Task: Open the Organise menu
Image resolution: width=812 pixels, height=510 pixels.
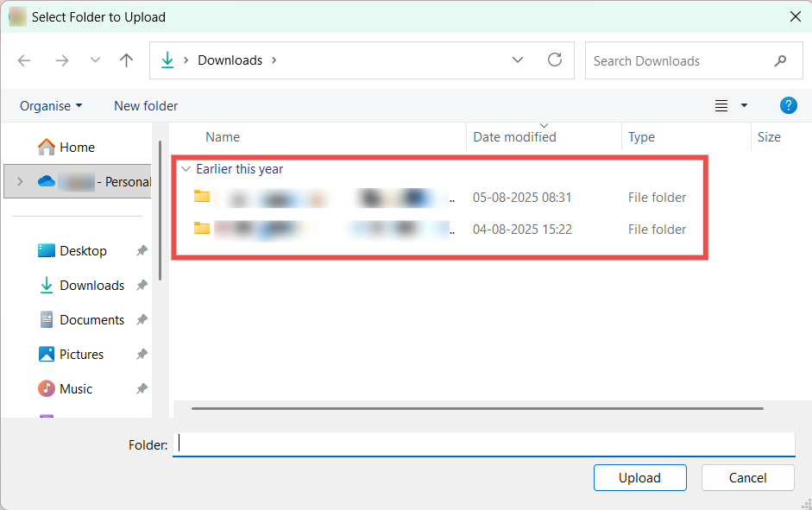Action: pyautogui.click(x=51, y=106)
